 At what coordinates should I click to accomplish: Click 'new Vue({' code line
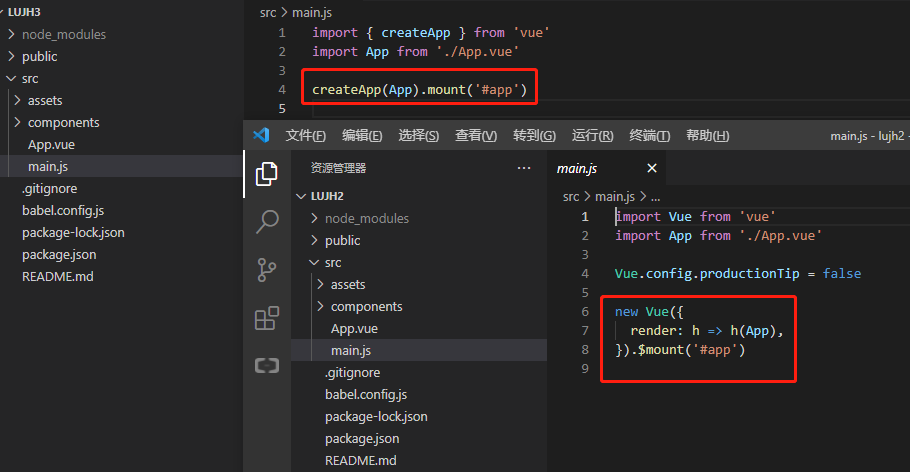(649, 312)
